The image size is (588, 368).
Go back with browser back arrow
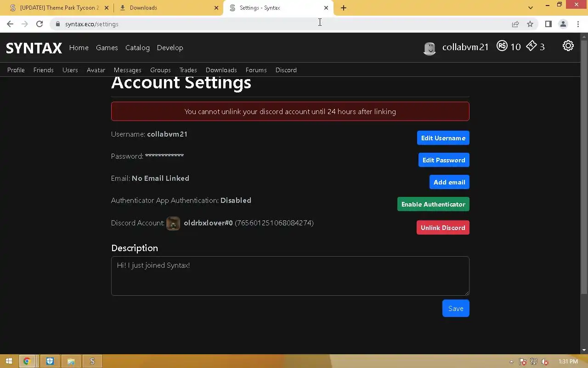(10, 24)
